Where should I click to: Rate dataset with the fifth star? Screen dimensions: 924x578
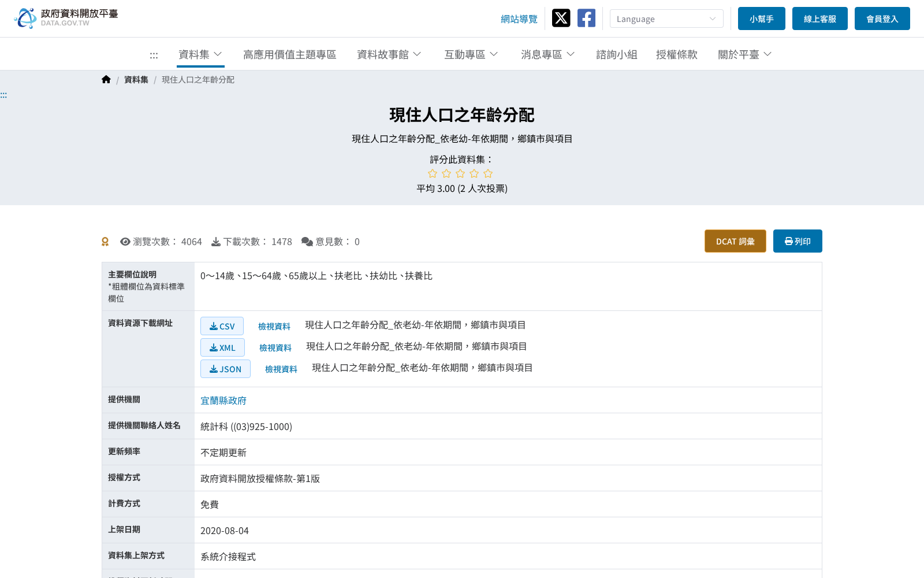(x=488, y=173)
